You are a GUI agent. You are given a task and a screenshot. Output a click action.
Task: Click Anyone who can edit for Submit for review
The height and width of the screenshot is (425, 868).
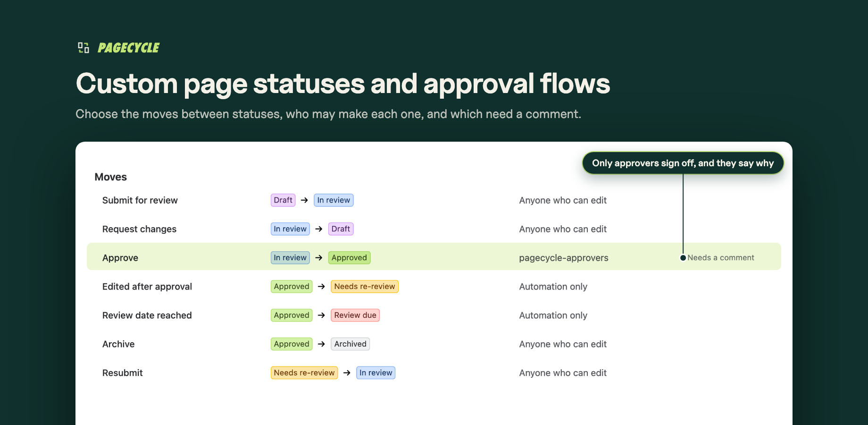coord(563,200)
